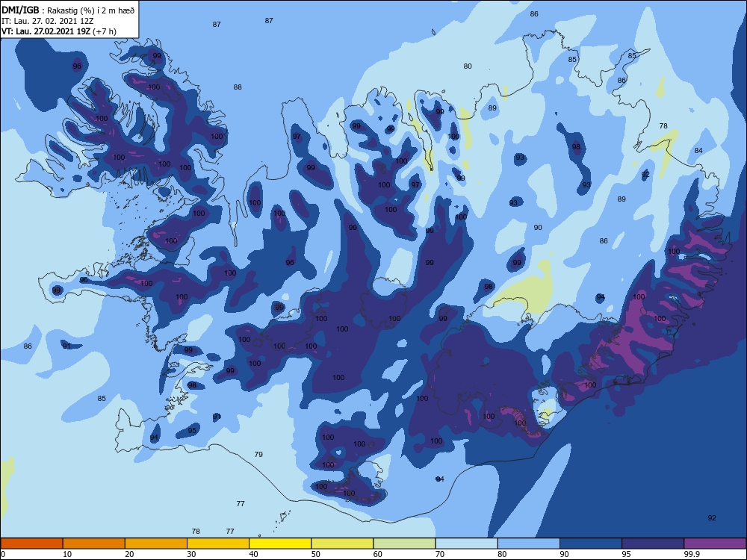747x560 pixels.
Task: Click the legend scale tick label '70'
Action: (440, 554)
